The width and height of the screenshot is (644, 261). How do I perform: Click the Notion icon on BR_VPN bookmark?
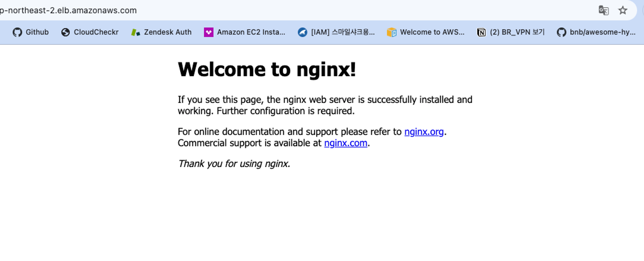tap(482, 32)
